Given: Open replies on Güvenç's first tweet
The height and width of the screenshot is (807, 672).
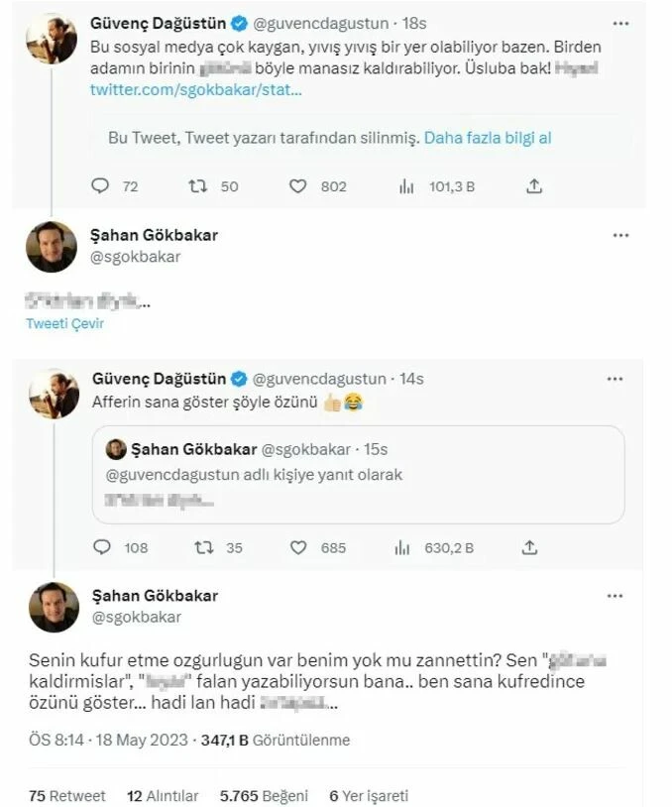Looking at the screenshot, I should tap(99, 186).
